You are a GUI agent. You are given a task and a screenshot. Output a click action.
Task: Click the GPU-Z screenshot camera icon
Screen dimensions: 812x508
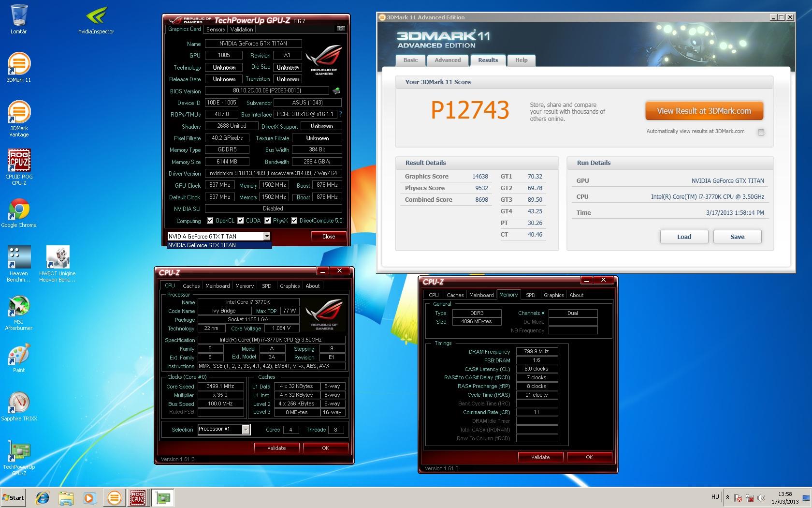click(341, 29)
